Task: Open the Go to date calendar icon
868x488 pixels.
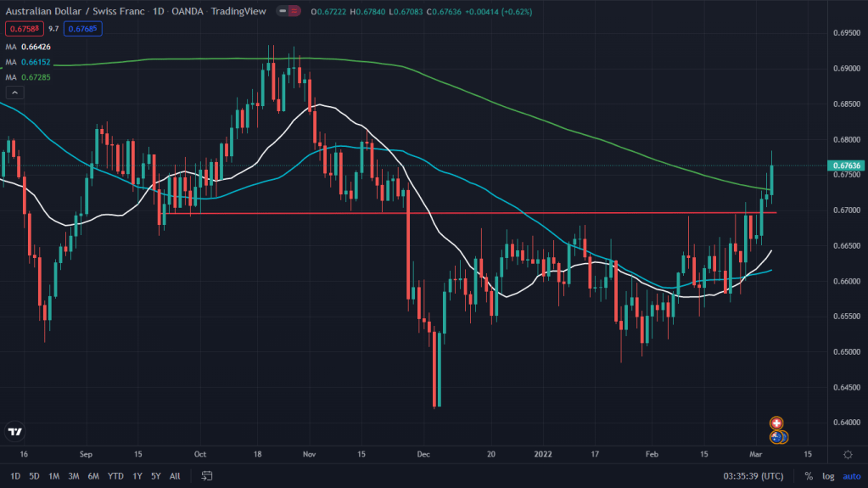Action: [206, 476]
